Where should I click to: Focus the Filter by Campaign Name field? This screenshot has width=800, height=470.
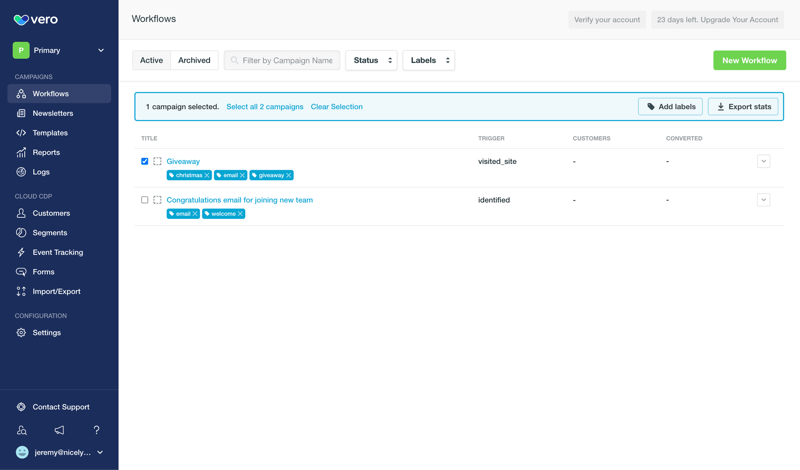coord(287,60)
